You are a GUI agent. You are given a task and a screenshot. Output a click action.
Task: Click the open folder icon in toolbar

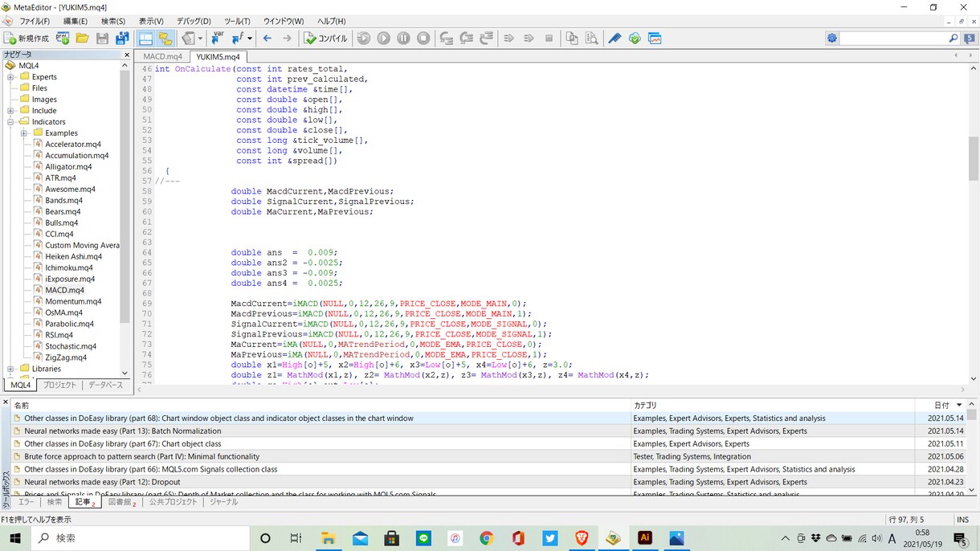click(x=82, y=38)
